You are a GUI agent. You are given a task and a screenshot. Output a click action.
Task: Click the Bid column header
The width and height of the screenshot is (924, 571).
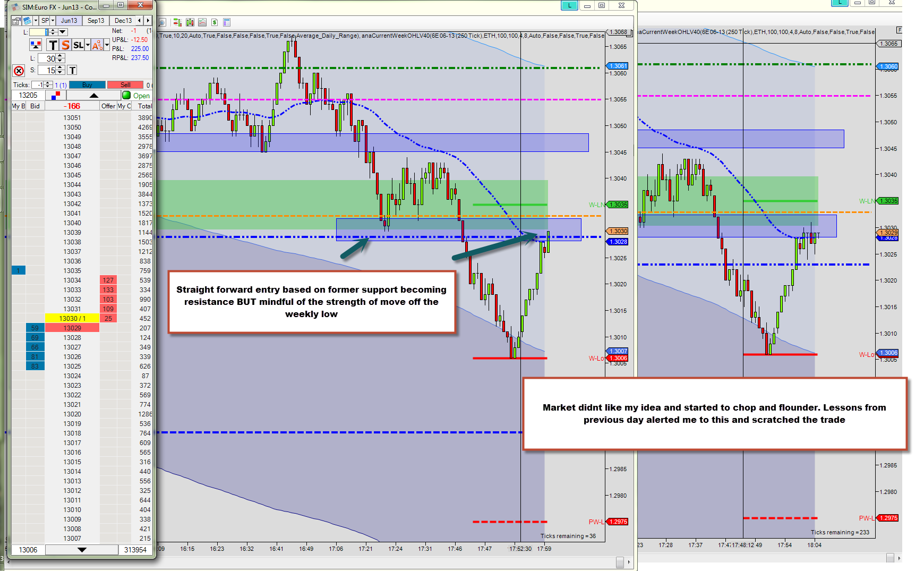pos(35,106)
